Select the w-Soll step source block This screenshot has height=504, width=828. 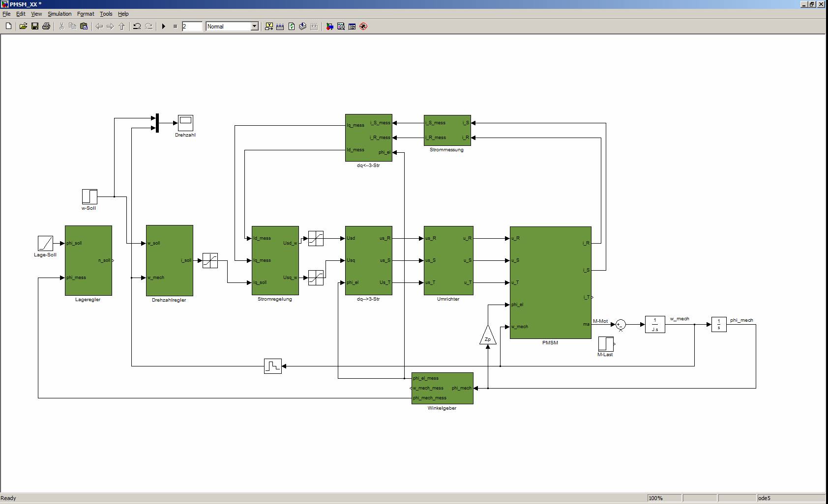click(89, 196)
